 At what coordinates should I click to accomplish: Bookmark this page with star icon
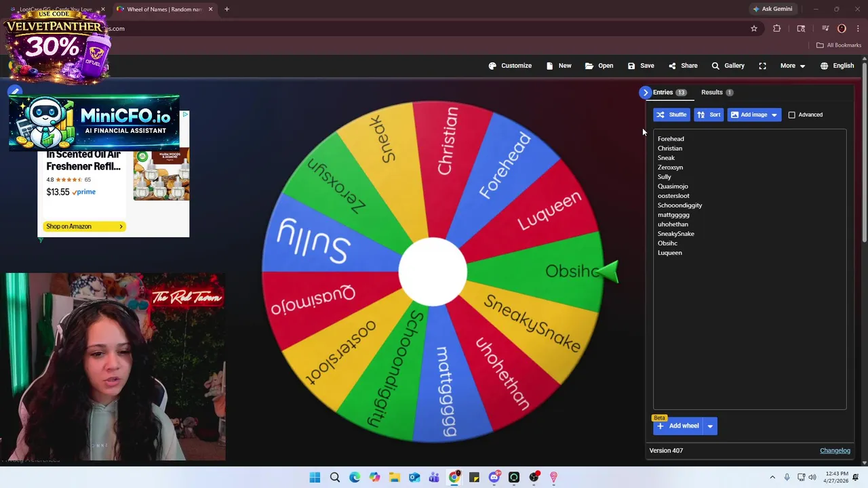point(753,28)
